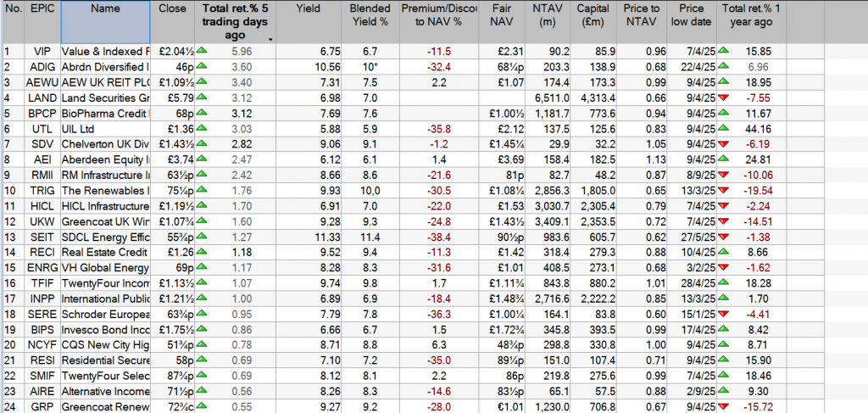
Task: Click green up arrow beside 5-day return 3.03
Action: click(x=203, y=128)
